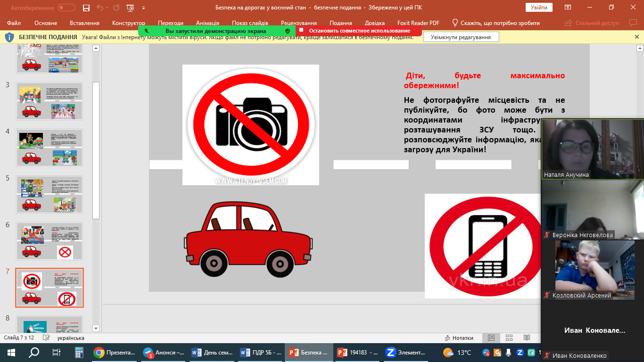644x362 pixels.
Task: Click thumbnail pane scroll up arrow
Action: tap(96, 48)
